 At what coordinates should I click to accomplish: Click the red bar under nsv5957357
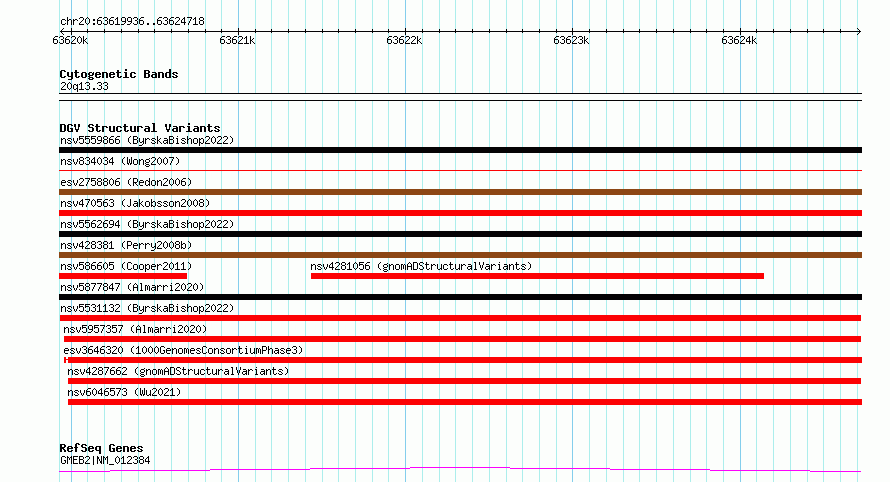463,339
